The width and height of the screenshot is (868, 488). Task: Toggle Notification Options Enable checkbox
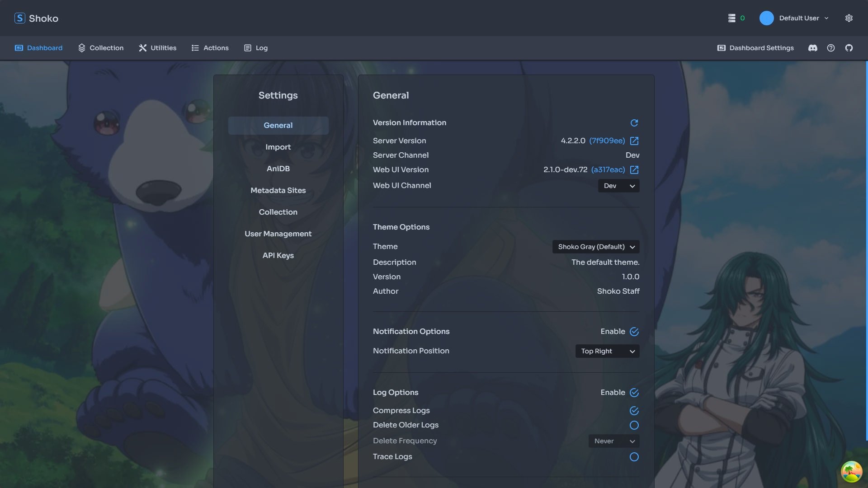[x=634, y=332]
